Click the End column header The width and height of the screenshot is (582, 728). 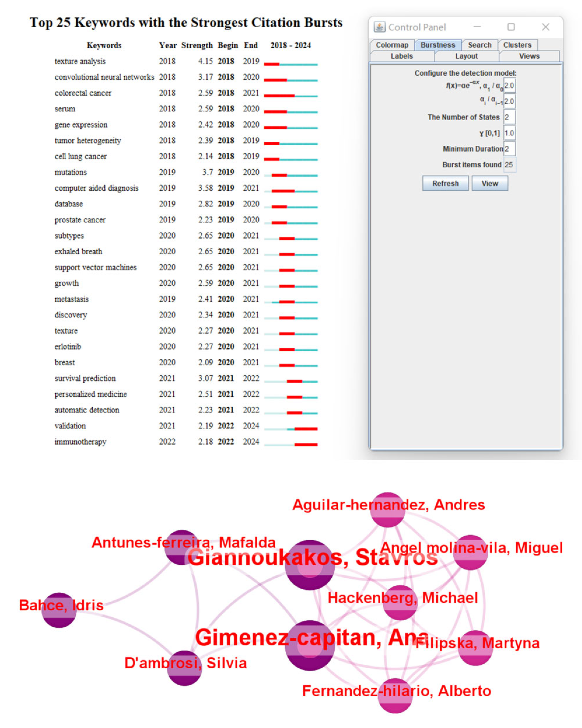click(x=251, y=45)
